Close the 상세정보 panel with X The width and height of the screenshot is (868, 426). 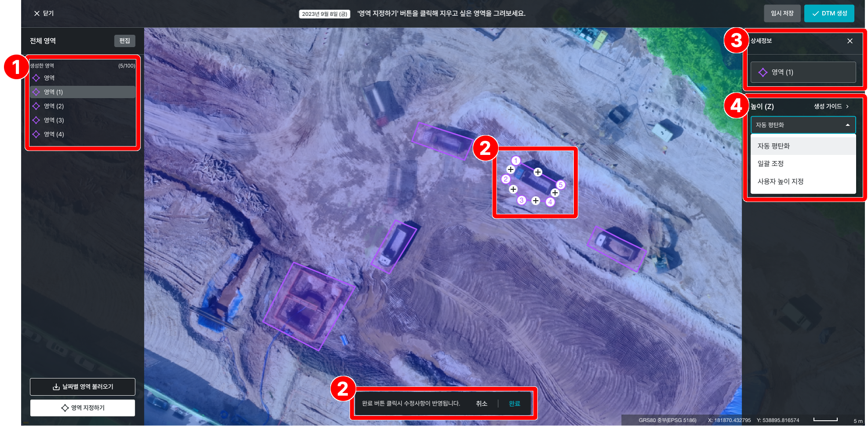(x=850, y=41)
